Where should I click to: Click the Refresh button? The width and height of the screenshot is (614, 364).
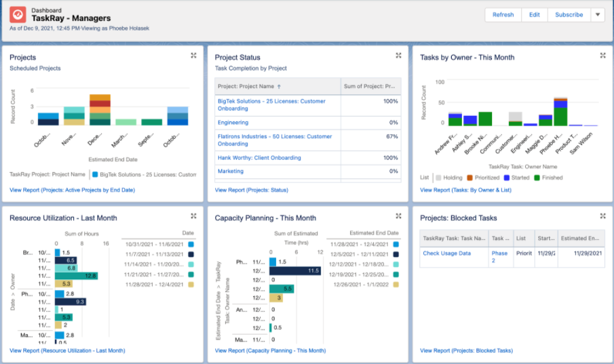click(503, 15)
